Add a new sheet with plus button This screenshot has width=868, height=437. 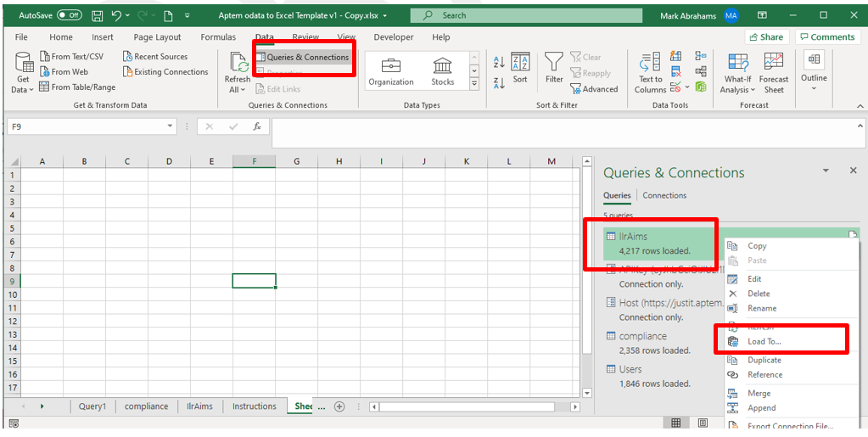click(339, 406)
